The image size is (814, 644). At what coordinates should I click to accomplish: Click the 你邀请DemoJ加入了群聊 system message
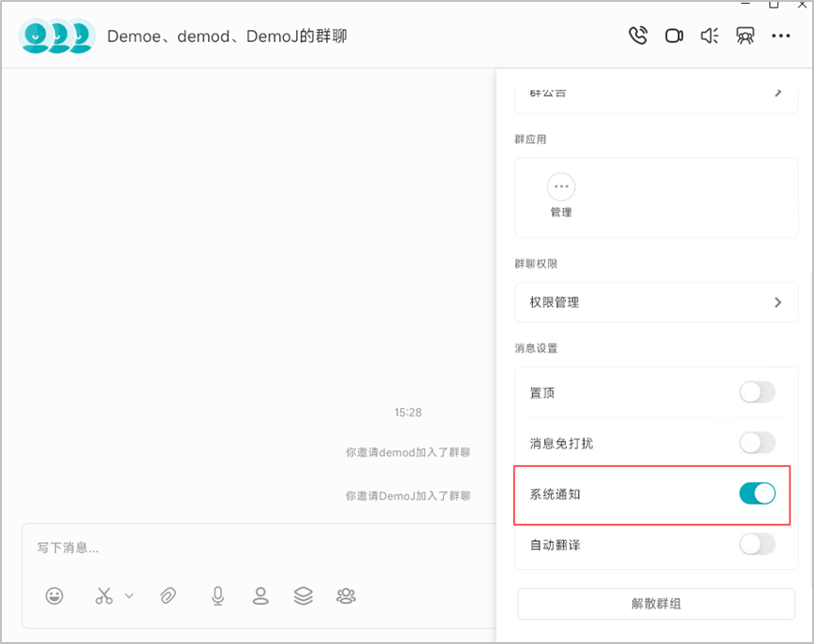point(408,496)
